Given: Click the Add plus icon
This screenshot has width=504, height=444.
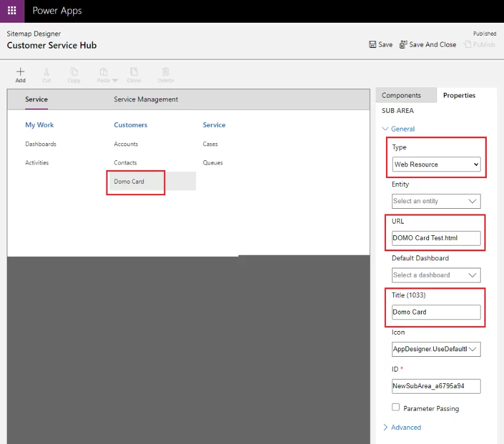Looking at the screenshot, I should pyautogui.click(x=20, y=72).
